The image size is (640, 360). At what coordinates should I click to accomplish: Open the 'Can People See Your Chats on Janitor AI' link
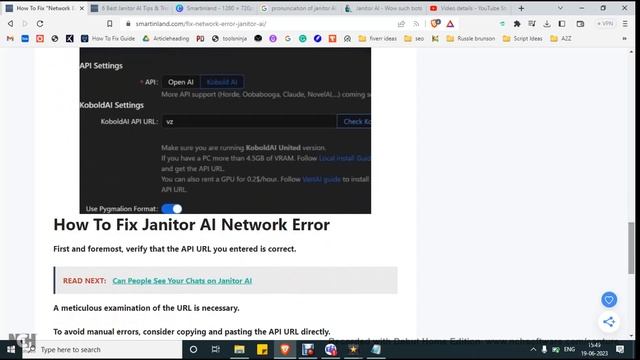182,281
